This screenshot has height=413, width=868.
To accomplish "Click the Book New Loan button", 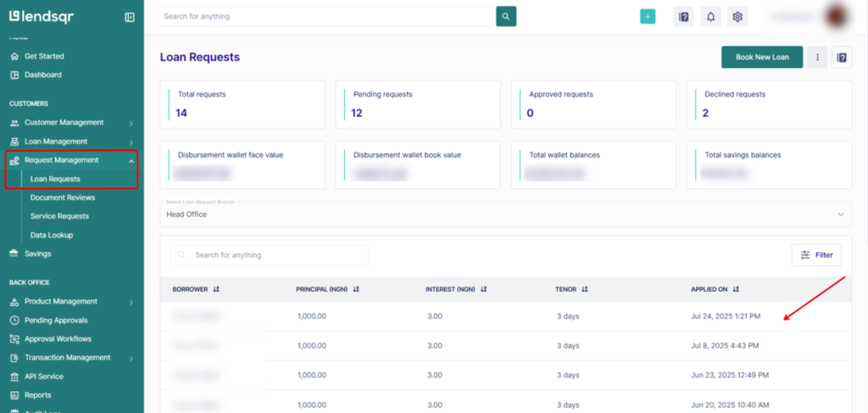I will pos(762,57).
